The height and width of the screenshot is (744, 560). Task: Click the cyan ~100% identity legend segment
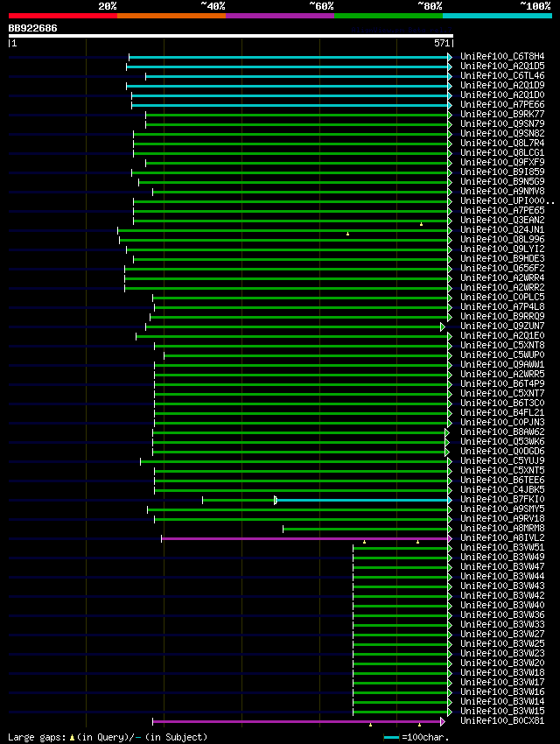click(497, 16)
